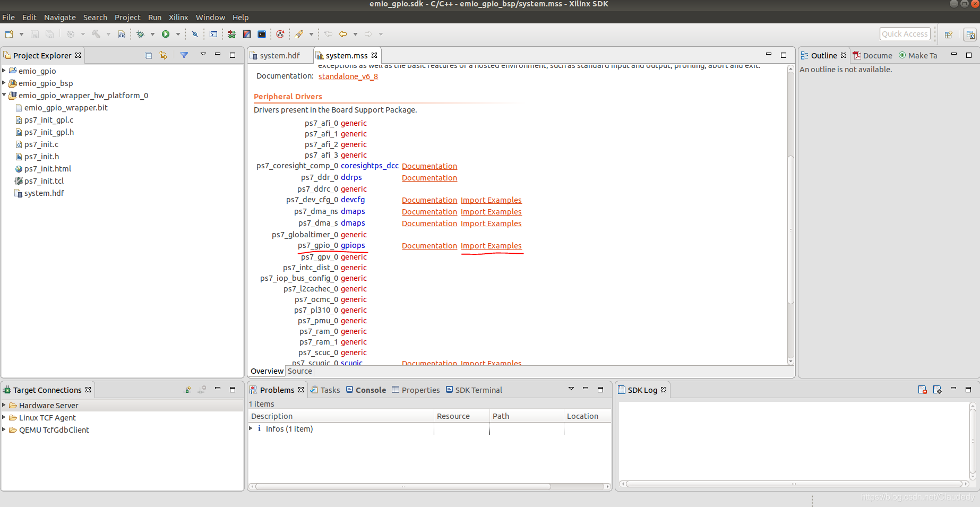Switch to Properties tab
Viewport: 980px width, 507px height.
click(x=416, y=390)
